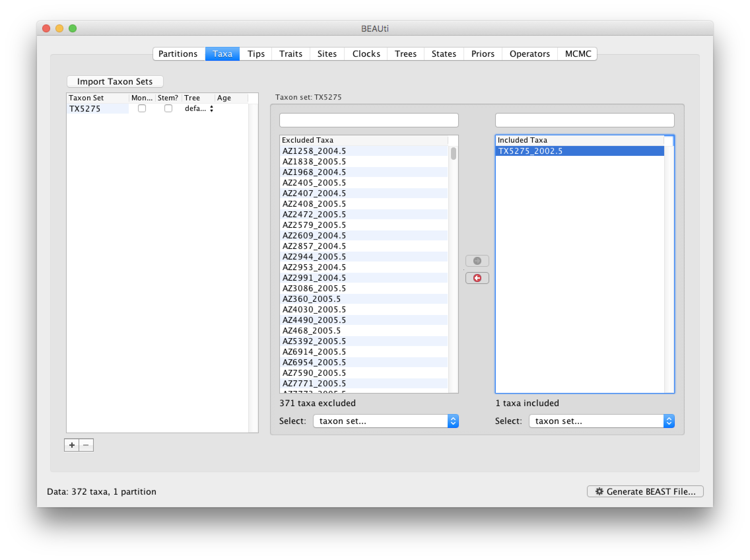This screenshot has height=560, width=750.
Task: Open Tree dropdown for TX5275 taxon set
Action: pyautogui.click(x=199, y=109)
